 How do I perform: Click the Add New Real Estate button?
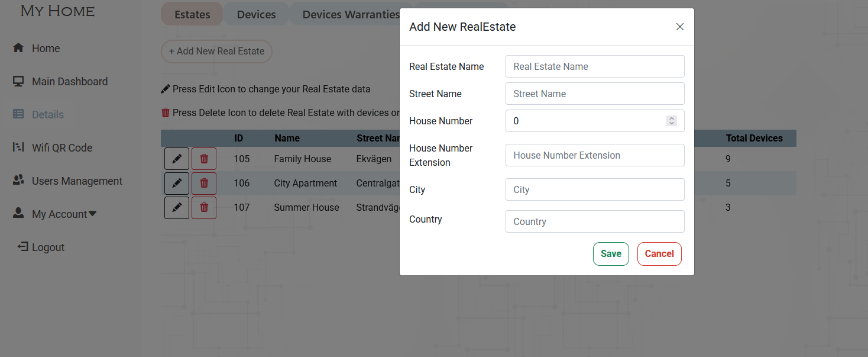[x=216, y=52]
